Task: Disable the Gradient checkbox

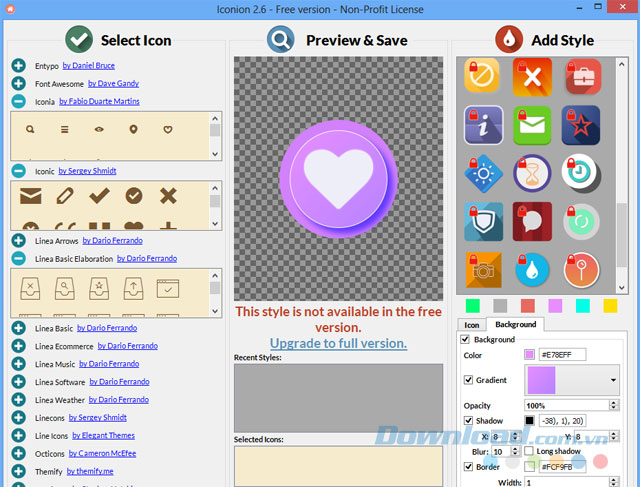Action: click(469, 380)
